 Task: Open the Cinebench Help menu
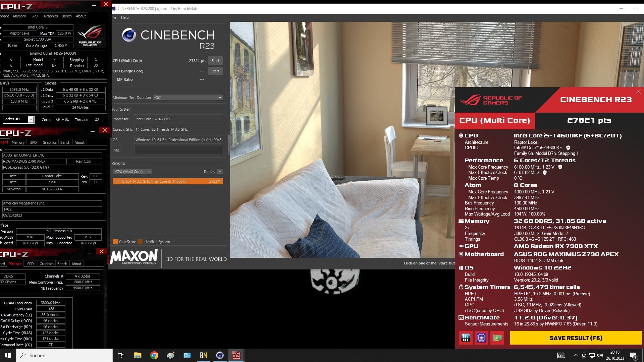click(x=125, y=17)
